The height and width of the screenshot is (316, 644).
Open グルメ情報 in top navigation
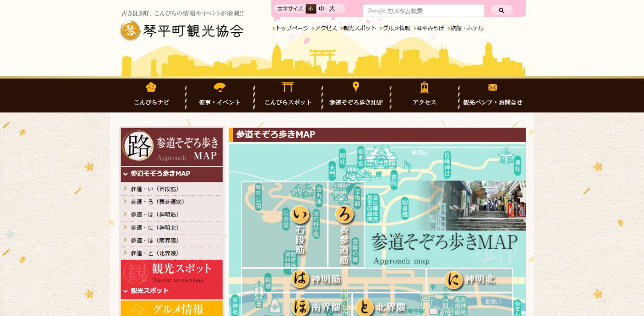[x=396, y=28]
